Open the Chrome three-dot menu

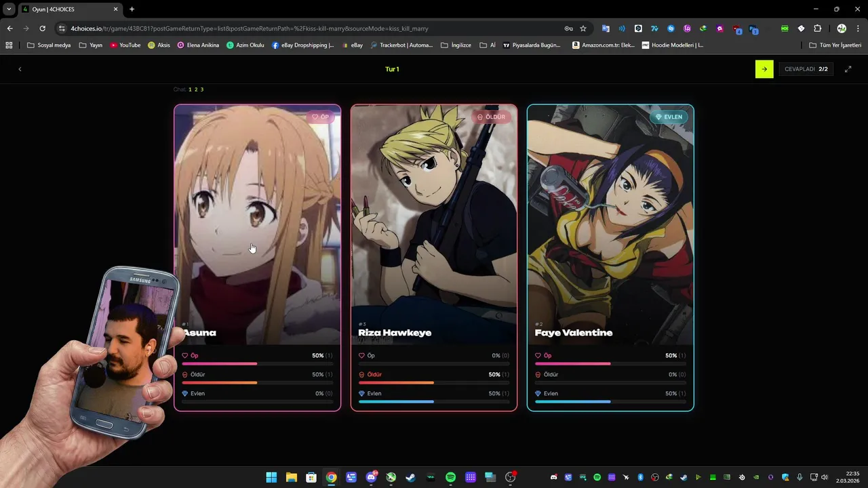(x=858, y=28)
